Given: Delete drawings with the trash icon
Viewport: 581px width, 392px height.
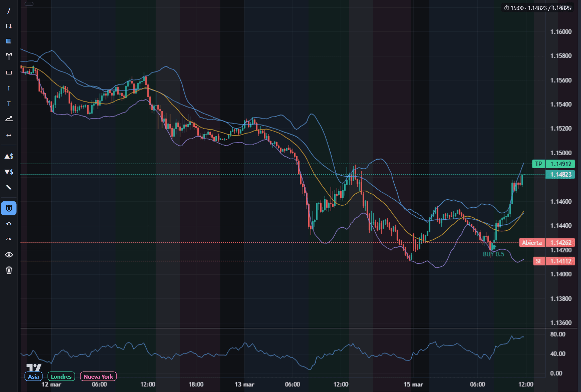Looking at the screenshot, I should pos(9,270).
